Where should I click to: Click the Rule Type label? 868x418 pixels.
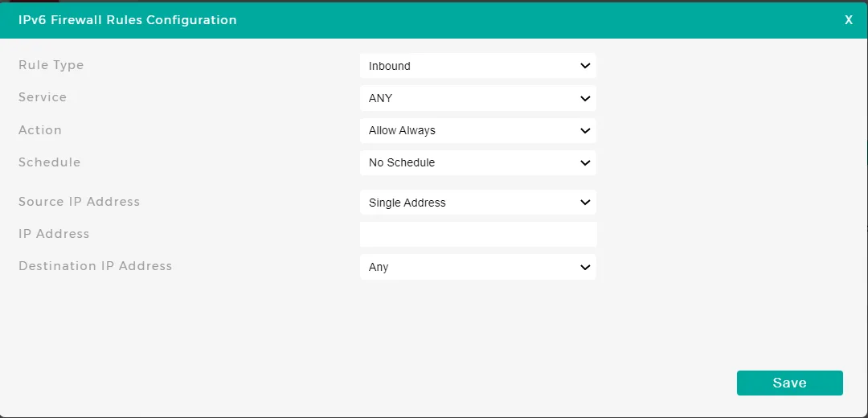[x=51, y=65]
